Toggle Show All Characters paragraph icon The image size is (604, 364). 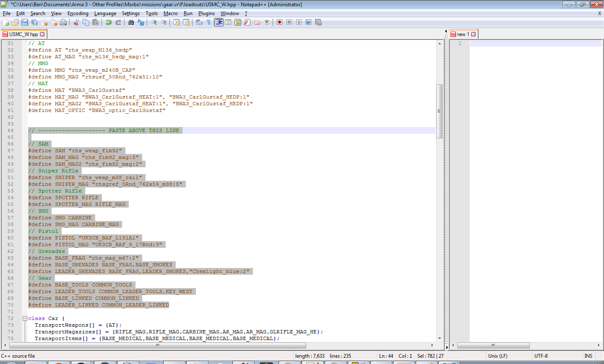[209, 22]
